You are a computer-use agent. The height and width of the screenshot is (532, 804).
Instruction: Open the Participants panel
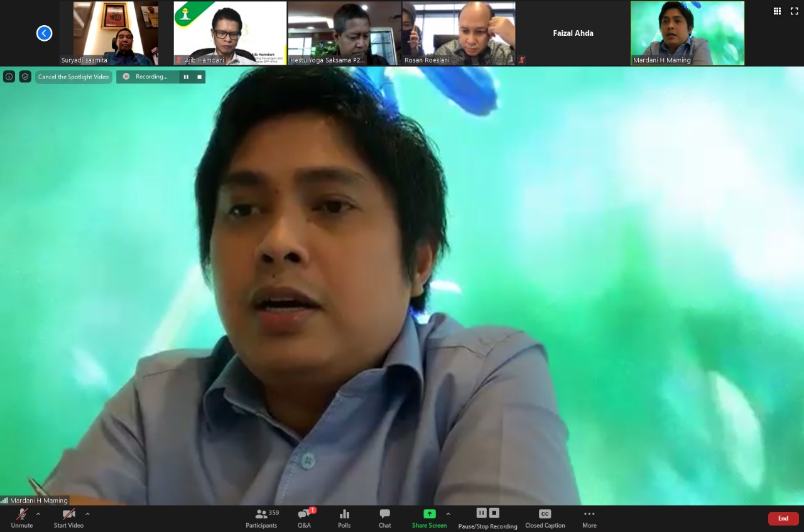pyautogui.click(x=261, y=518)
